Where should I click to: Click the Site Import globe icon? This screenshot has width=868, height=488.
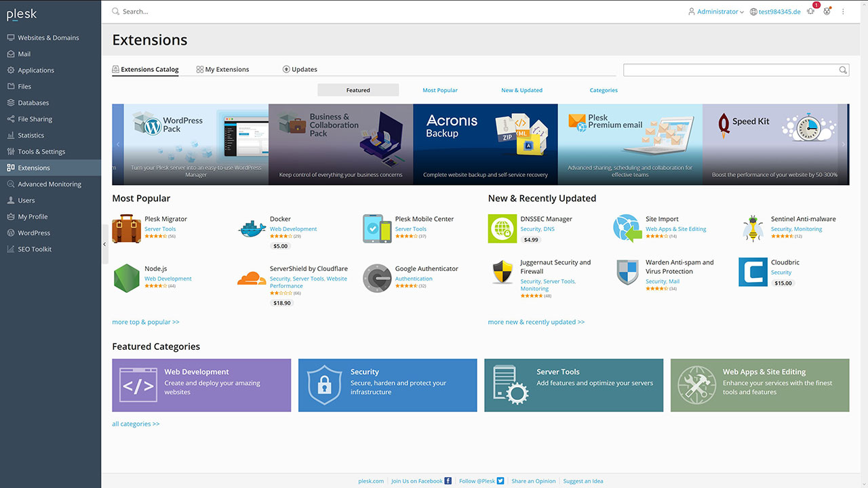pos(628,229)
